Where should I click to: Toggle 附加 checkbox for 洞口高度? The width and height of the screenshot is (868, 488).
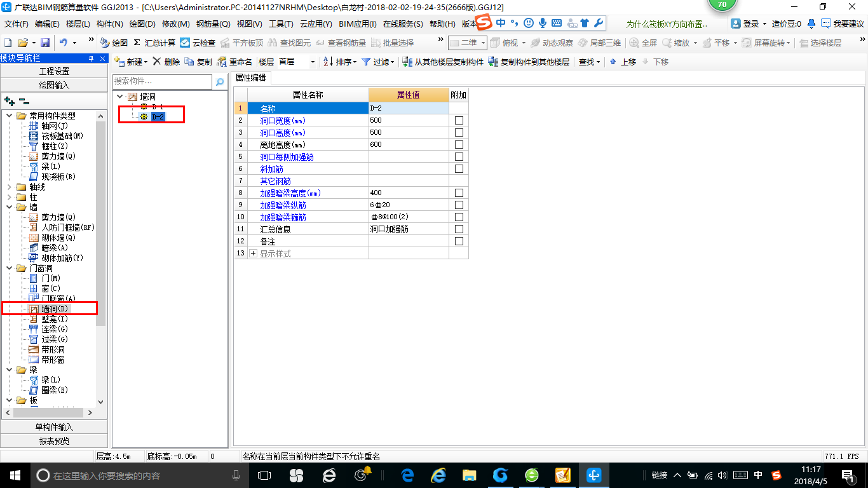459,132
